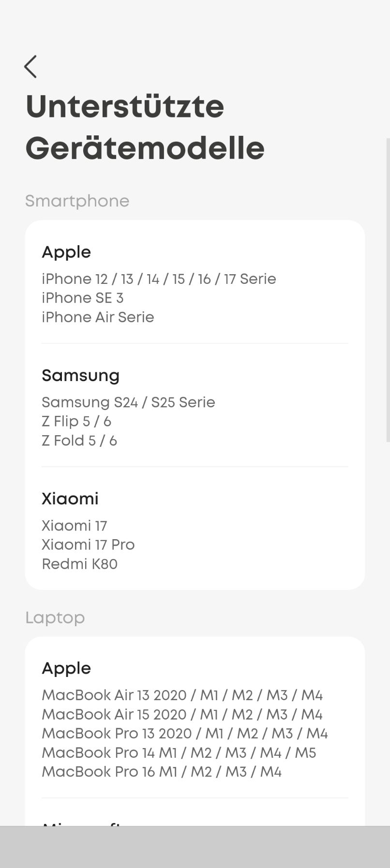Click the Xiaomi brand heading

pyautogui.click(x=70, y=499)
